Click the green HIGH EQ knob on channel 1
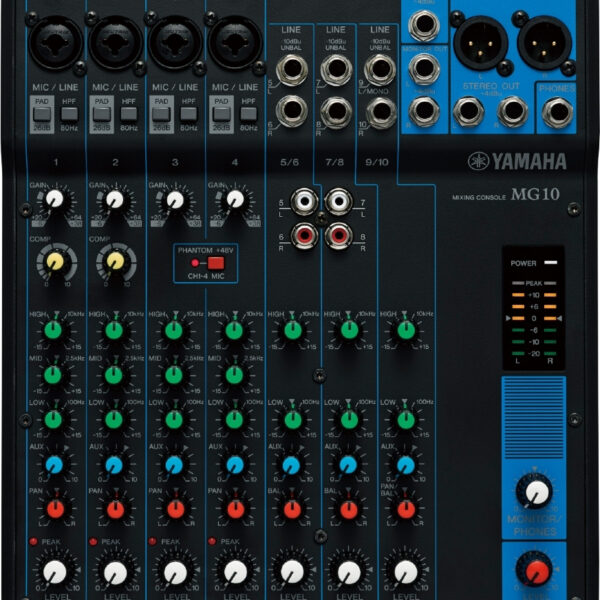The height and width of the screenshot is (600, 600). pyautogui.click(x=54, y=329)
